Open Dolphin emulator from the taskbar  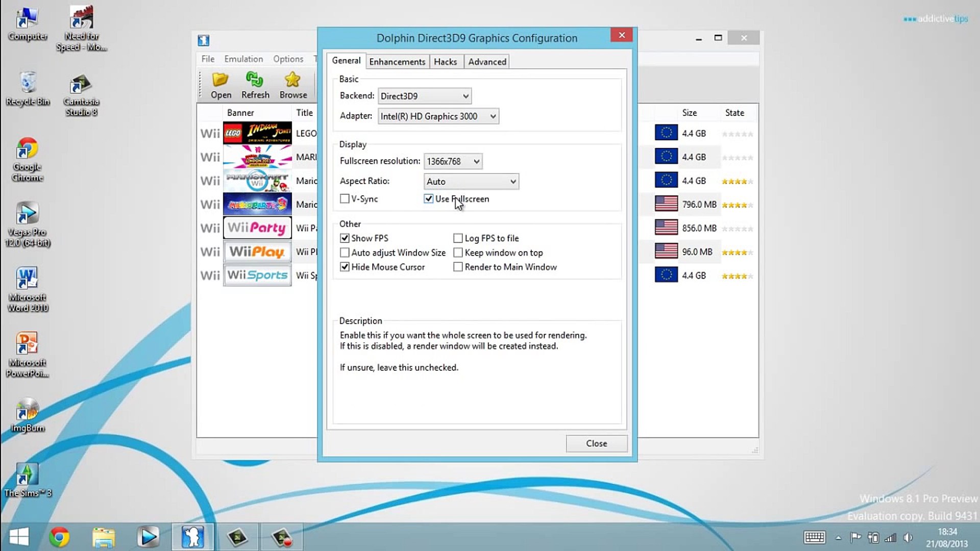coord(192,537)
